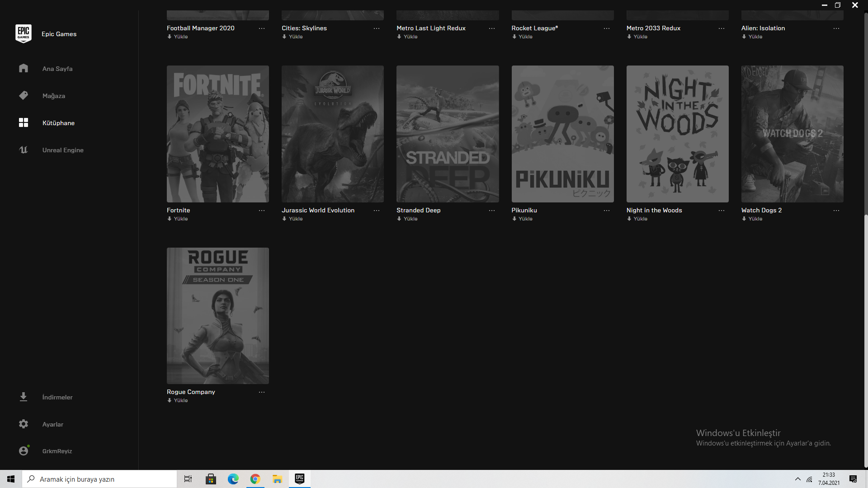Open Ana Sayfa home icon
Screen dimensions: 868x488
click(24, 68)
